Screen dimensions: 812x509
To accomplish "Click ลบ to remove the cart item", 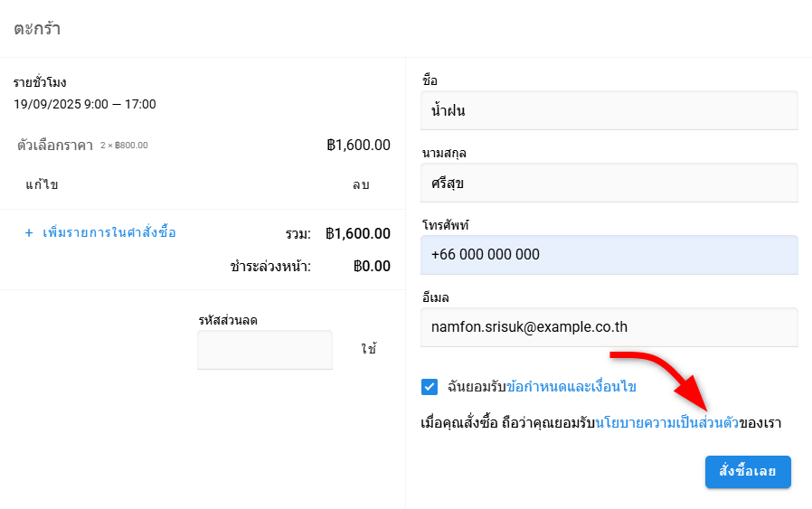I will 361,185.
